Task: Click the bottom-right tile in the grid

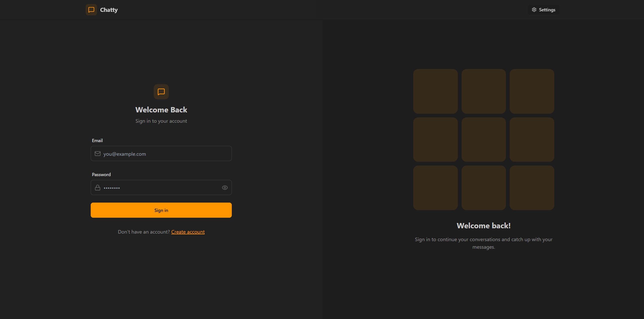Action: 532,188
